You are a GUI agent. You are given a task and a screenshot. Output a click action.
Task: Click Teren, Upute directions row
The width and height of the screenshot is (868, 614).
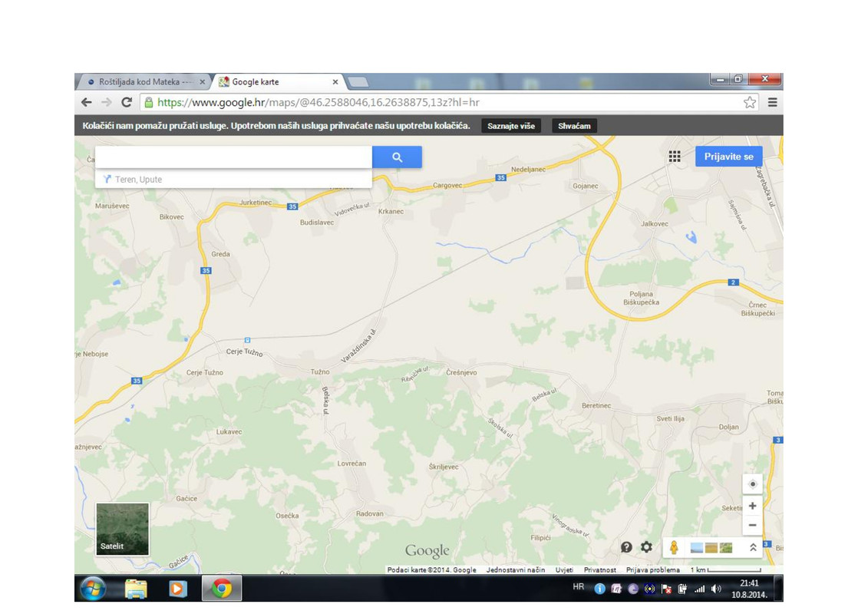click(x=233, y=180)
